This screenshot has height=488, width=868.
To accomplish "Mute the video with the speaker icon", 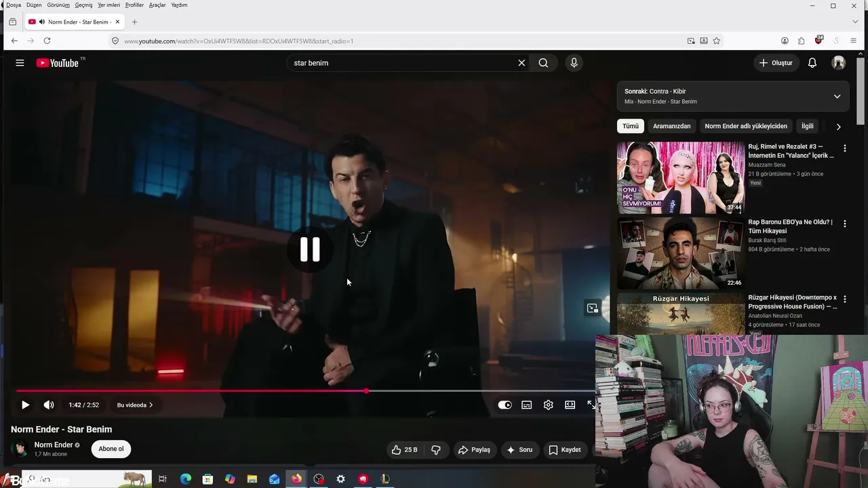I will coord(49,405).
